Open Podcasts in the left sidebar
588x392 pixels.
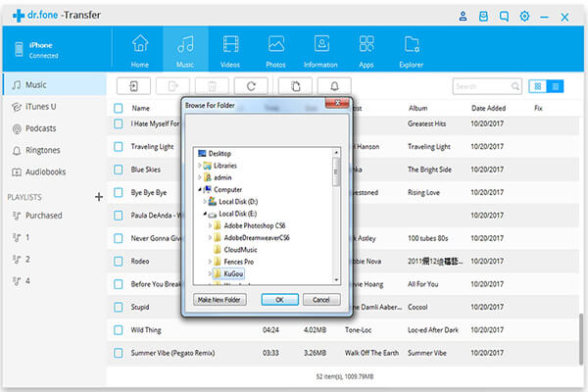(43, 128)
